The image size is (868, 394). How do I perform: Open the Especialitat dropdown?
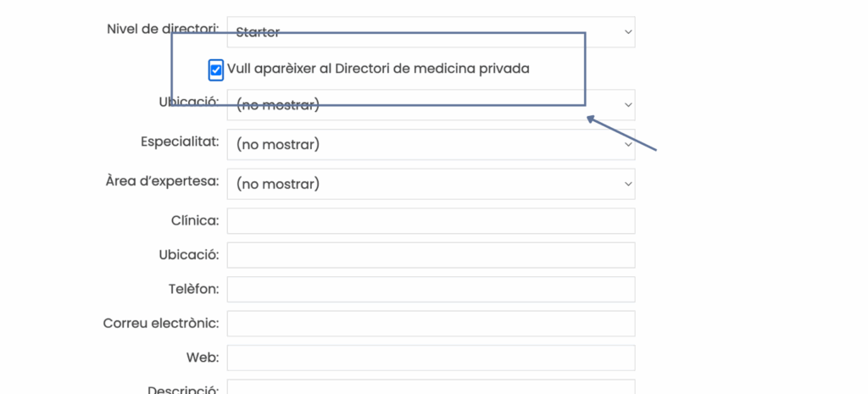(431, 144)
